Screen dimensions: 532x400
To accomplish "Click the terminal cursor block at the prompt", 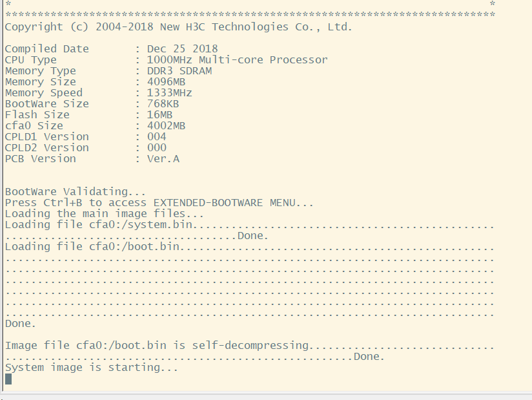I will pos(8,379).
